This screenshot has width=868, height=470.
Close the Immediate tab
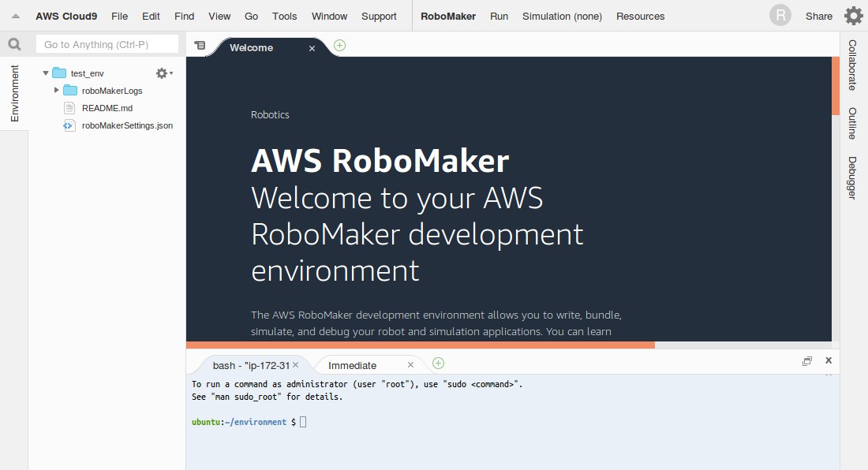pyautogui.click(x=411, y=365)
